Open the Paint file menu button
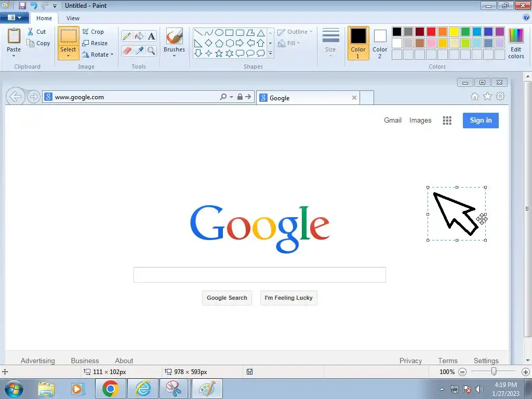The width and height of the screenshot is (532, 399). pos(14,18)
